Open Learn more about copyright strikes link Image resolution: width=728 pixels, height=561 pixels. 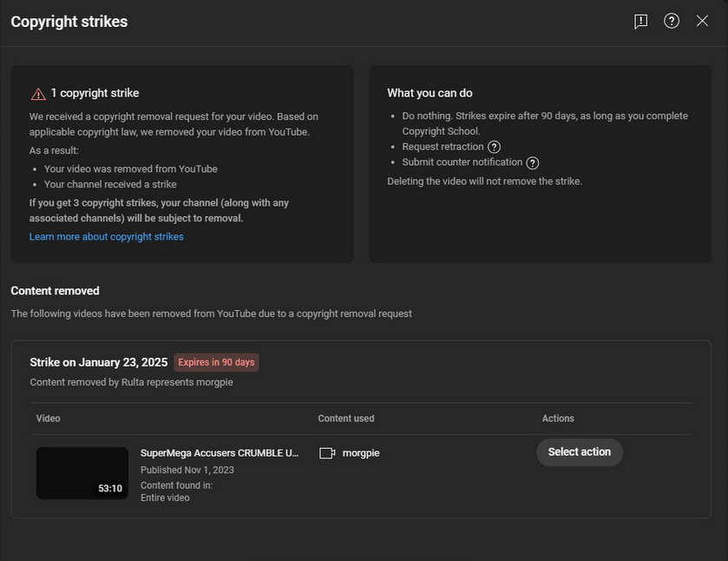pyautogui.click(x=107, y=236)
